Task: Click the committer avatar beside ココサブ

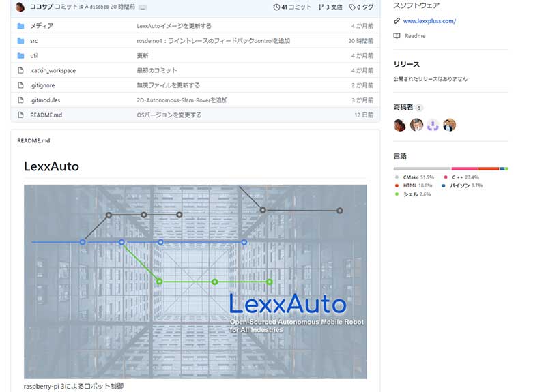Action: pos(20,7)
